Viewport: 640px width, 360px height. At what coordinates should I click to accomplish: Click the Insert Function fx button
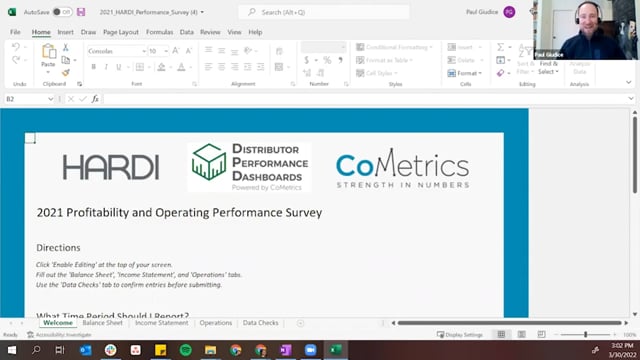95,99
